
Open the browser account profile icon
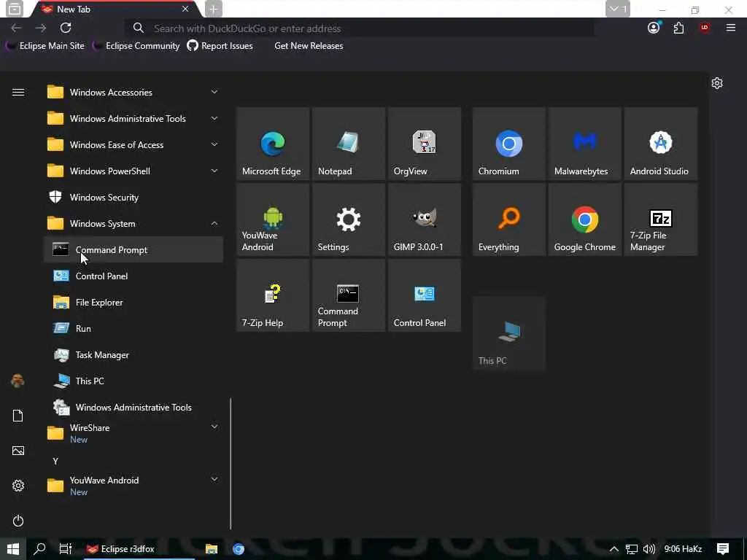(x=654, y=28)
